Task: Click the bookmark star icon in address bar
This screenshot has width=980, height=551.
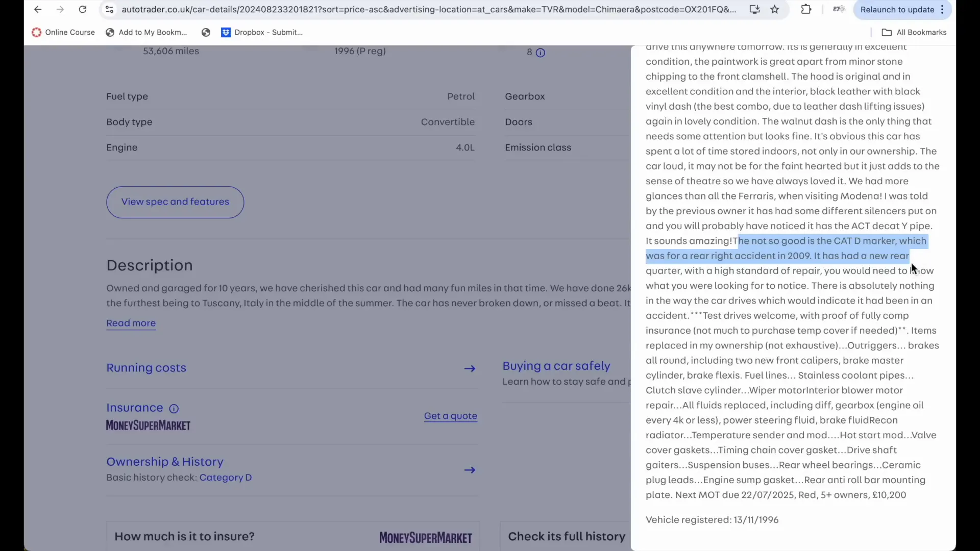Action: [x=775, y=9]
